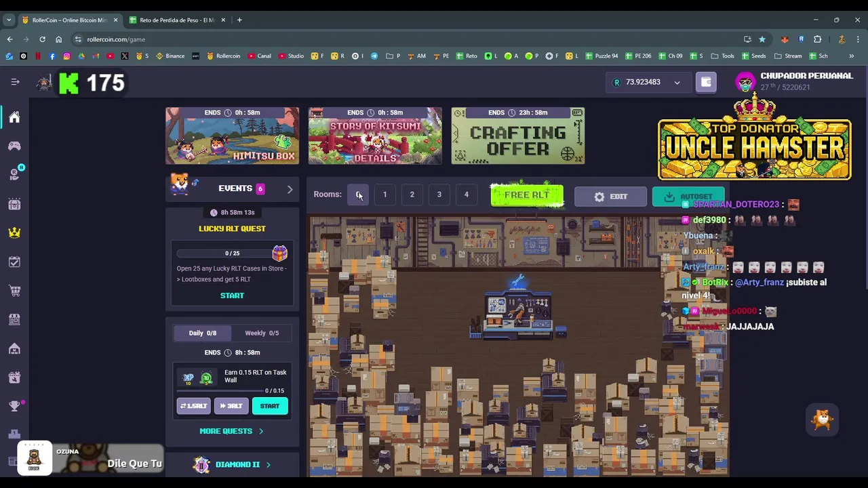Click the AUTOSET button
Image resolution: width=868 pixels, height=488 pixels.
pos(688,197)
